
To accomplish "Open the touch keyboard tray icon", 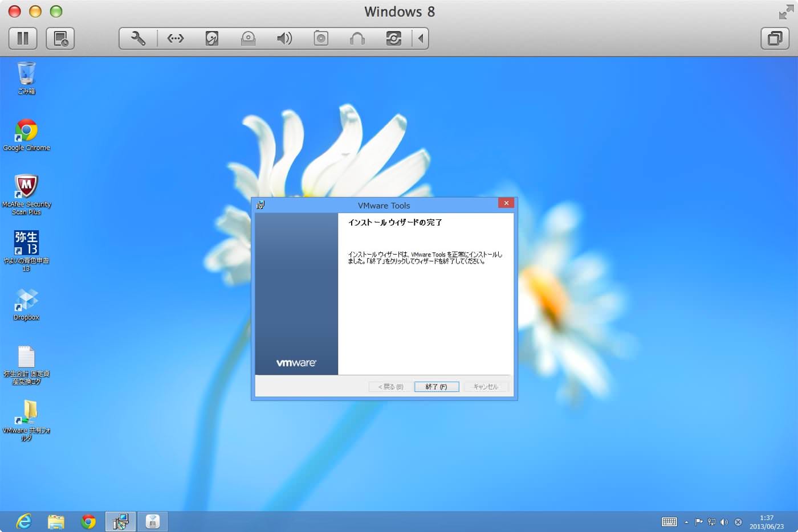I will pos(669,522).
